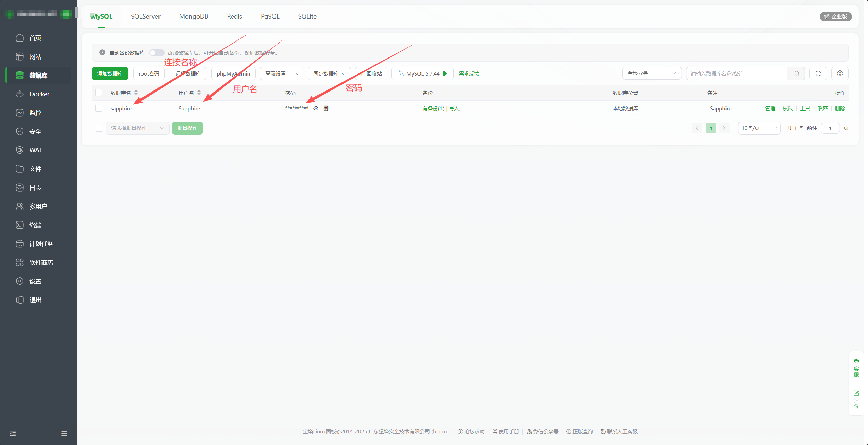The image size is (868, 445).
Task: Check the sapphire database row checkbox
Action: pyautogui.click(x=99, y=108)
